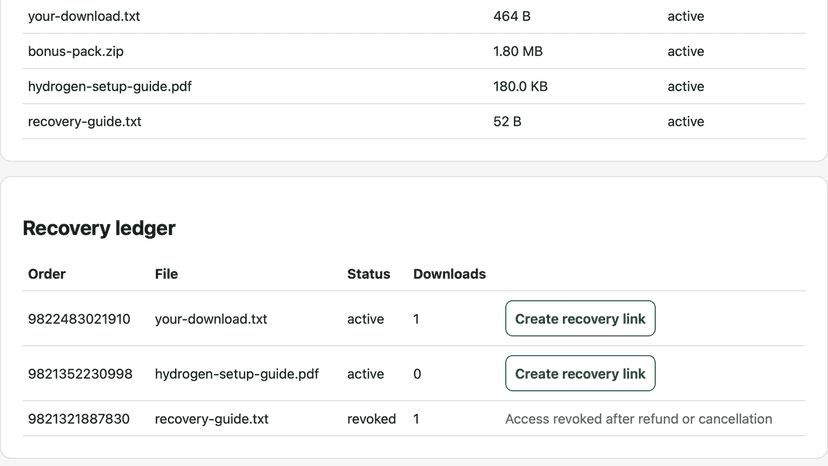Create recovery link for hydrogen-setup-guide.pdf order
828x466 pixels.
pos(580,374)
